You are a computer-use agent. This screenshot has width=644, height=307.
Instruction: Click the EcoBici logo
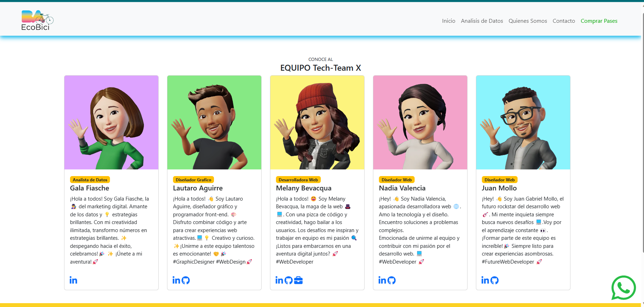pos(37,21)
